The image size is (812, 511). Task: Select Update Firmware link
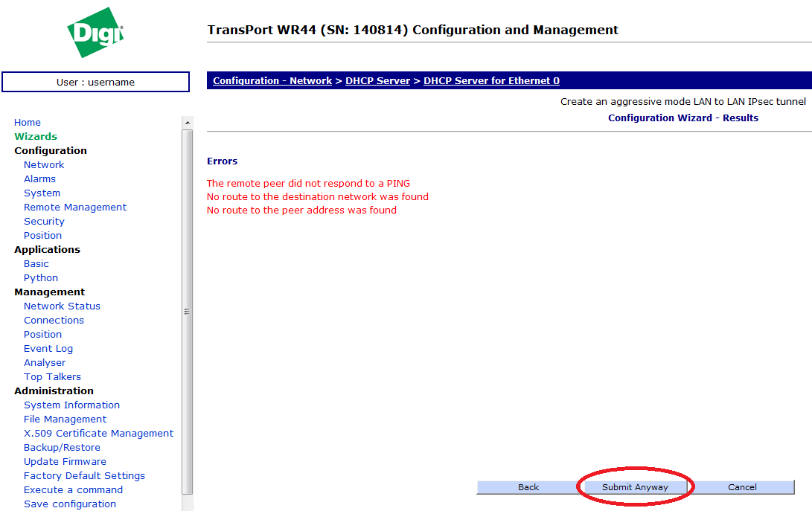click(65, 462)
